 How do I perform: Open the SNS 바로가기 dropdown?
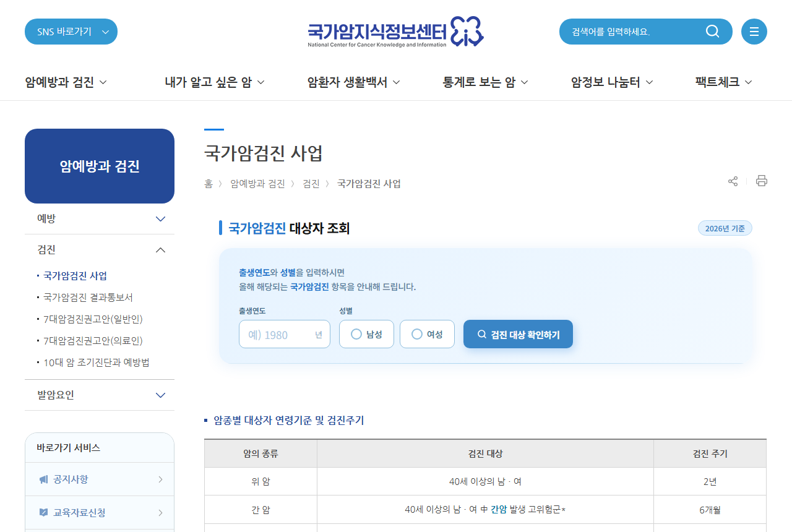click(x=71, y=32)
